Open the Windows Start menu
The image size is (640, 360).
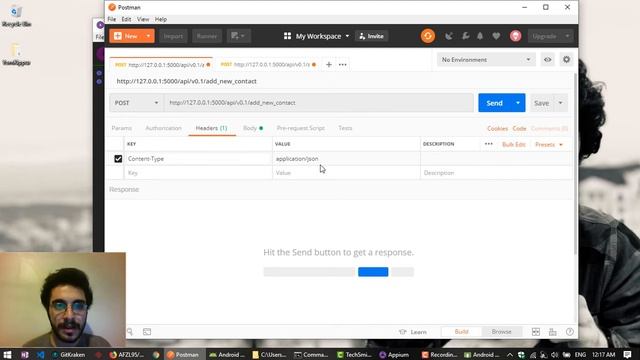(x=7, y=355)
